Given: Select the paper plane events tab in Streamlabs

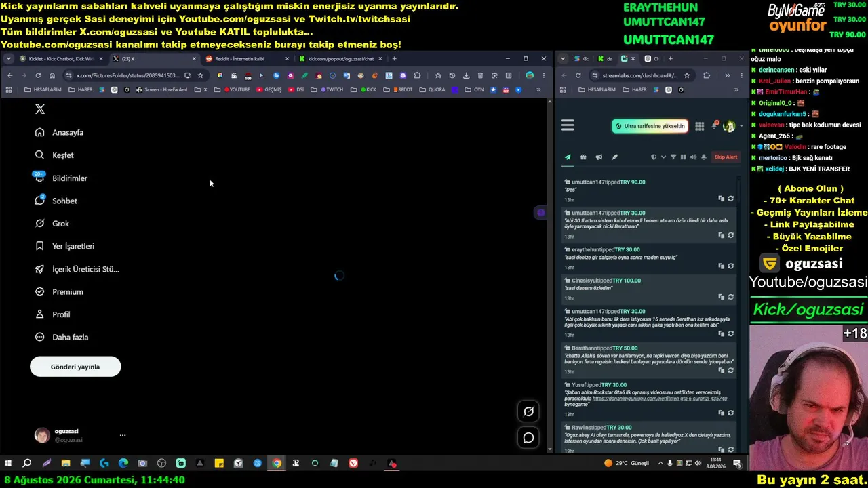Looking at the screenshot, I should [568, 157].
